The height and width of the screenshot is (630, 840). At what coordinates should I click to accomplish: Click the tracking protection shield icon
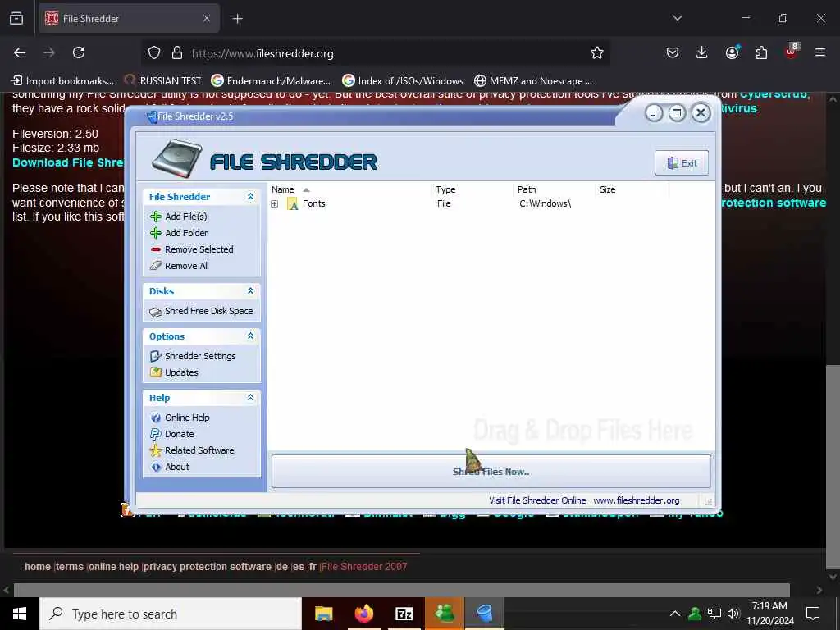[x=154, y=52]
